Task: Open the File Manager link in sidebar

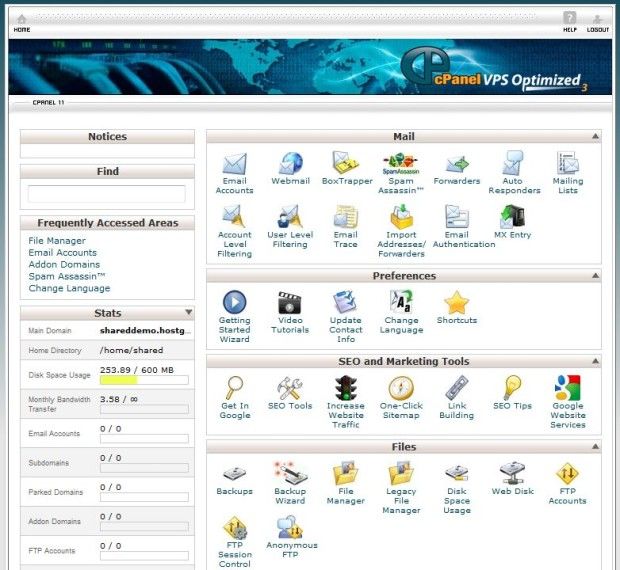Action: point(57,241)
